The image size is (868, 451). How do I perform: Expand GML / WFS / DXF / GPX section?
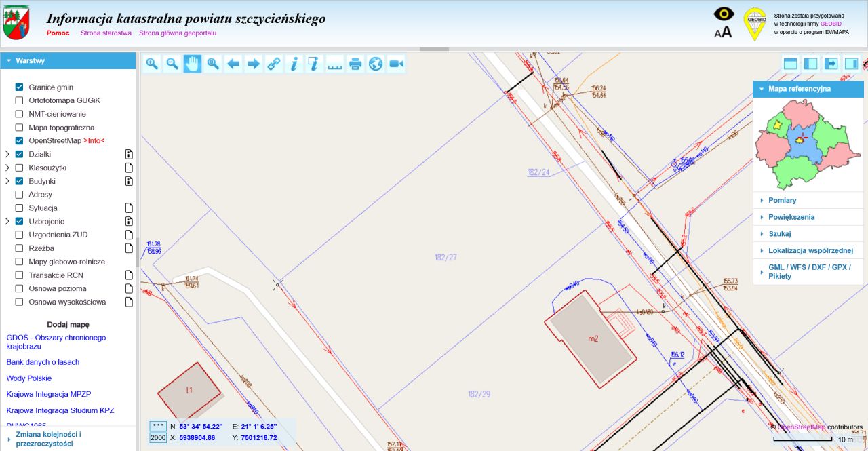click(x=808, y=272)
